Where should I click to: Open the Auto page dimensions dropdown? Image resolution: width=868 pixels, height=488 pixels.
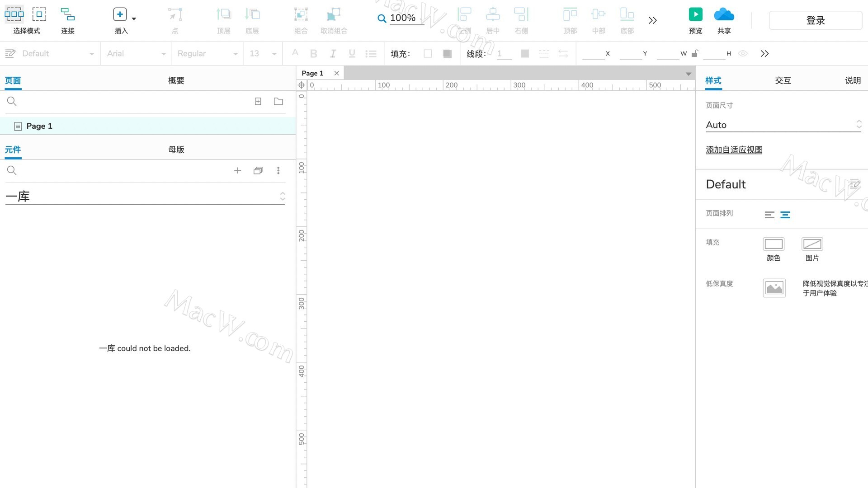point(784,125)
